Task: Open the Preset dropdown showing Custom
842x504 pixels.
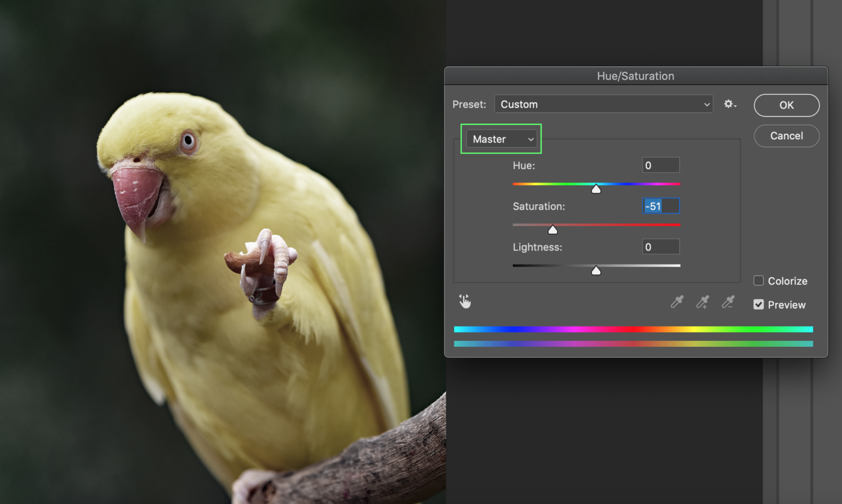Action: (x=604, y=104)
